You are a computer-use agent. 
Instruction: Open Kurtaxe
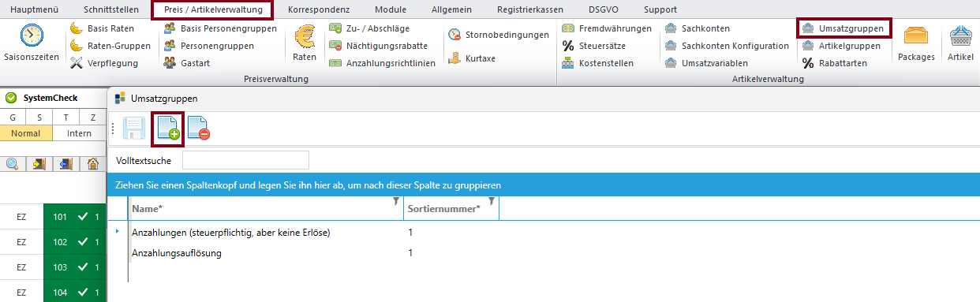click(x=472, y=58)
